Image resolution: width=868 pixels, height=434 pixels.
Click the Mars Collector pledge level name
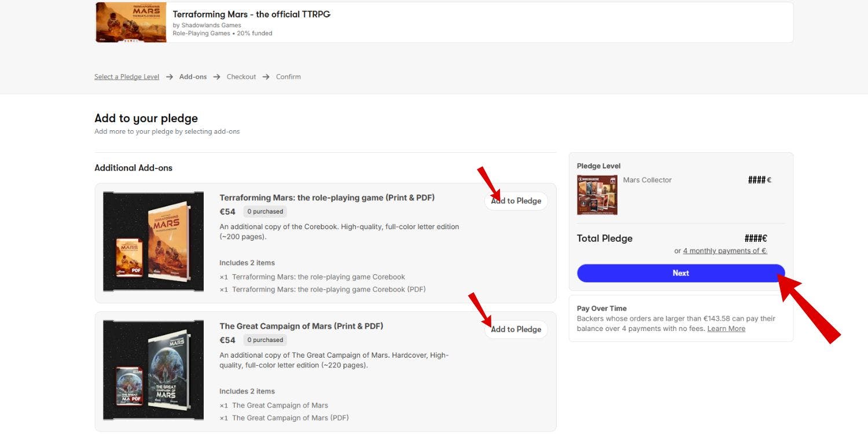[x=647, y=180]
